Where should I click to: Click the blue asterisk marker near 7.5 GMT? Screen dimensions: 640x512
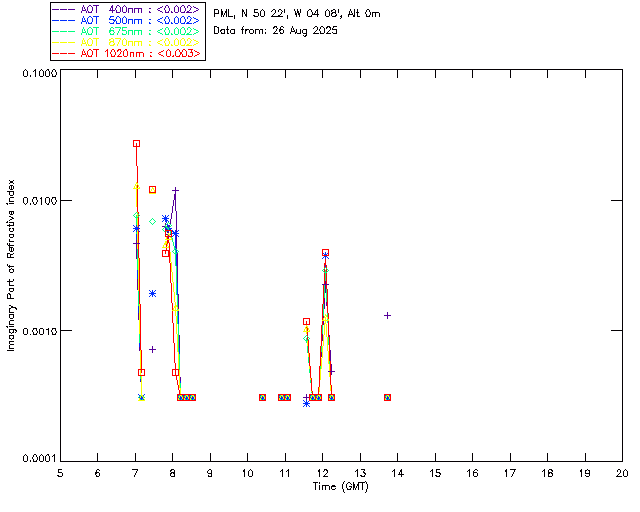pyautogui.click(x=152, y=294)
